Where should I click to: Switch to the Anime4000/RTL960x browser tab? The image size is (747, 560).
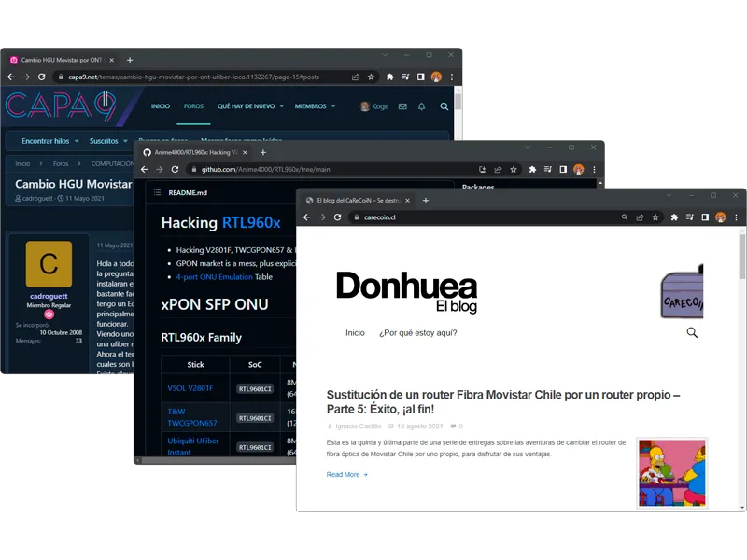[196, 152]
